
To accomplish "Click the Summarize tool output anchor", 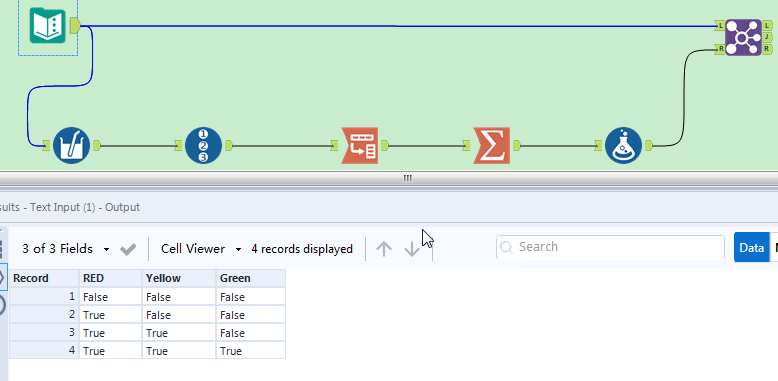I will [x=516, y=145].
